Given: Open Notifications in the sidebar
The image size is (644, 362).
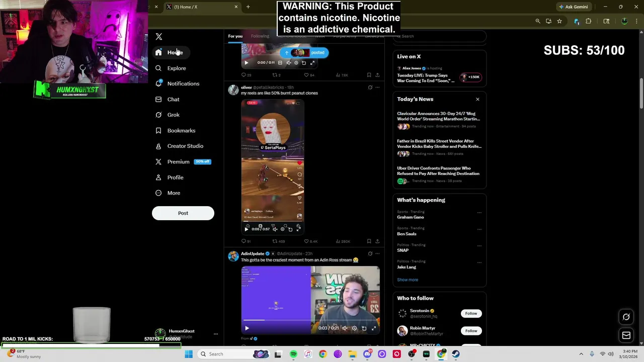Looking at the screenshot, I should click(x=177, y=83).
